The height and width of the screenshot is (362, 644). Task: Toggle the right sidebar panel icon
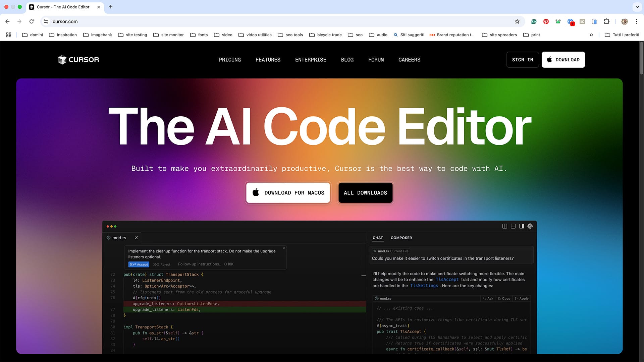pos(521,226)
